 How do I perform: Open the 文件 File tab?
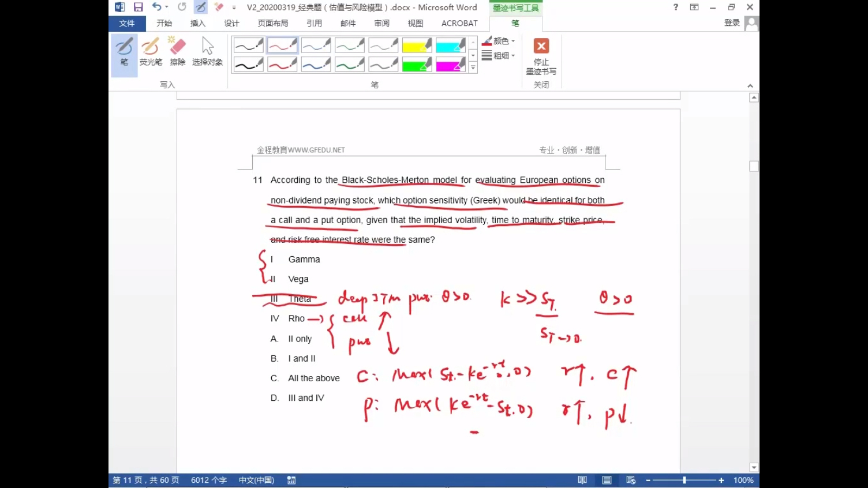tap(127, 23)
